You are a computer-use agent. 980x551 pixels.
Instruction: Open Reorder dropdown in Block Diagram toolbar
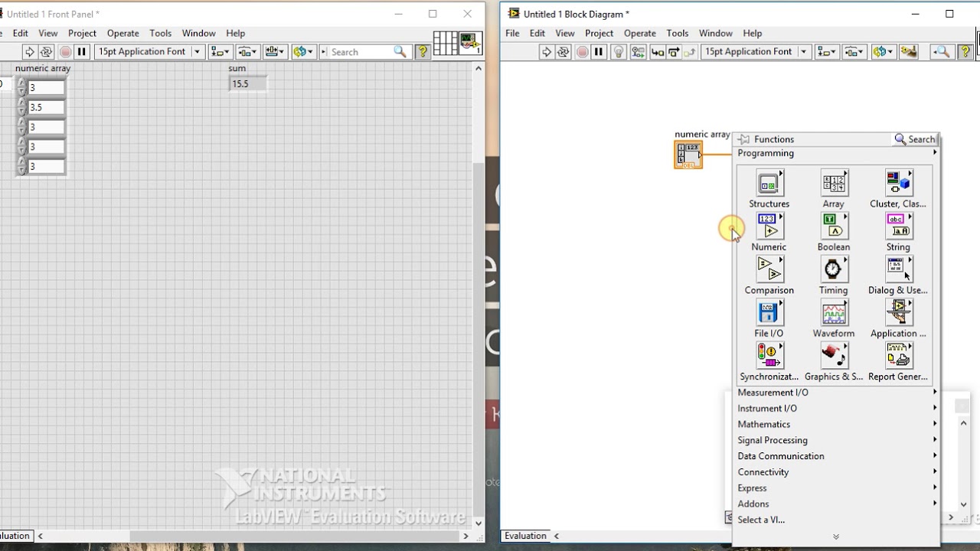click(x=883, y=52)
